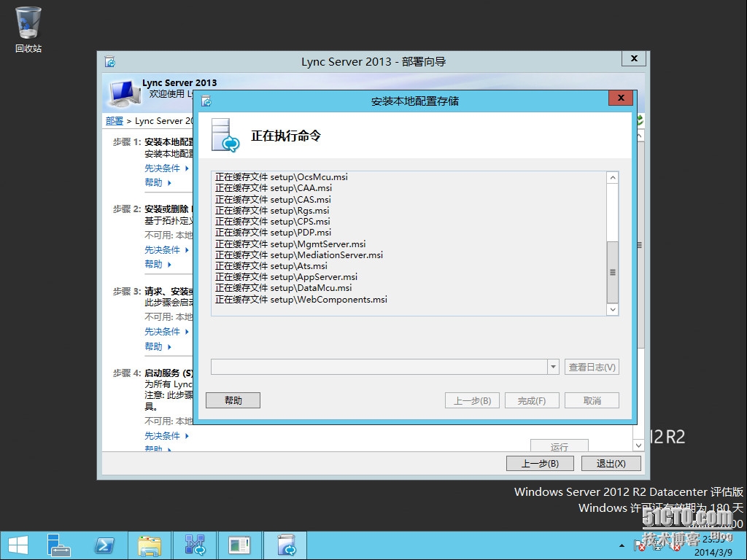The width and height of the screenshot is (747, 560).
Task: Select the Lync deployment wizard taskbar icon
Action: pyautogui.click(x=285, y=545)
